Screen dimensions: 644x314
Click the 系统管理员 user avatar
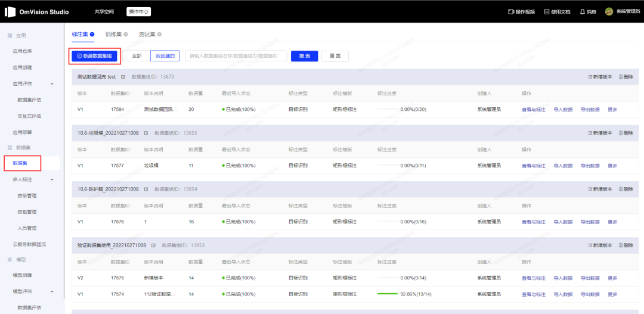click(609, 12)
